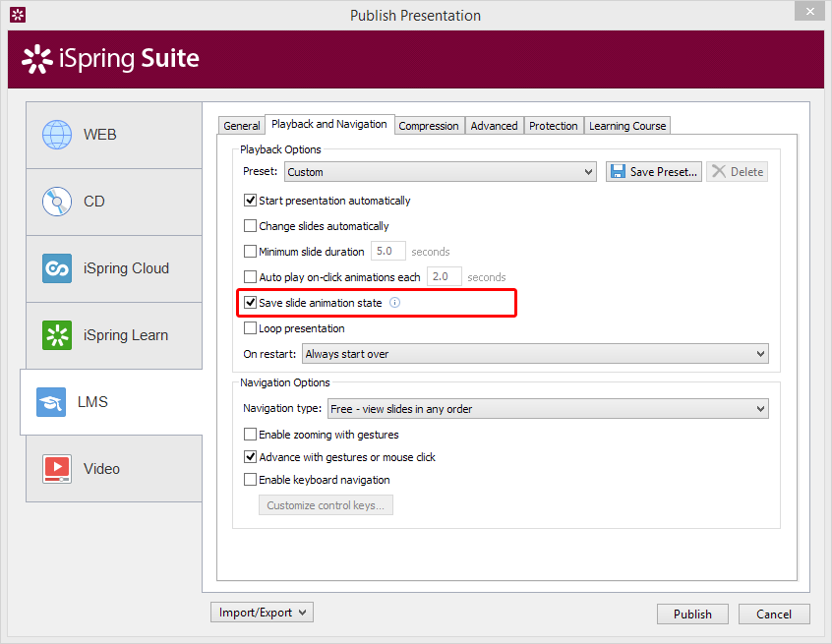Open the On restart dropdown
The image size is (832, 644).
535,354
